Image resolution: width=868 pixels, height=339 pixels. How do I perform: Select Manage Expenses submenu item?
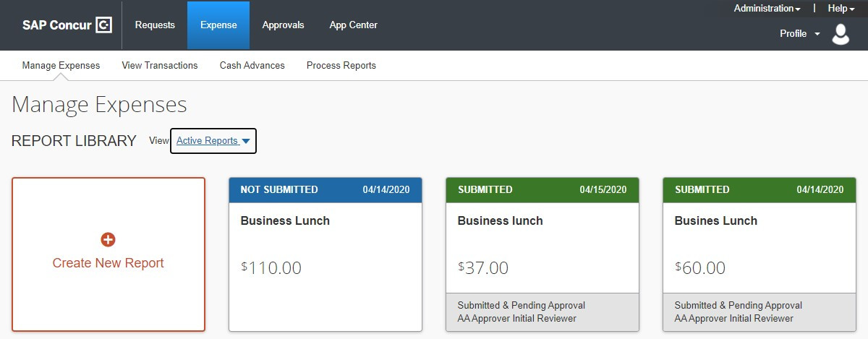(x=61, y=66)
